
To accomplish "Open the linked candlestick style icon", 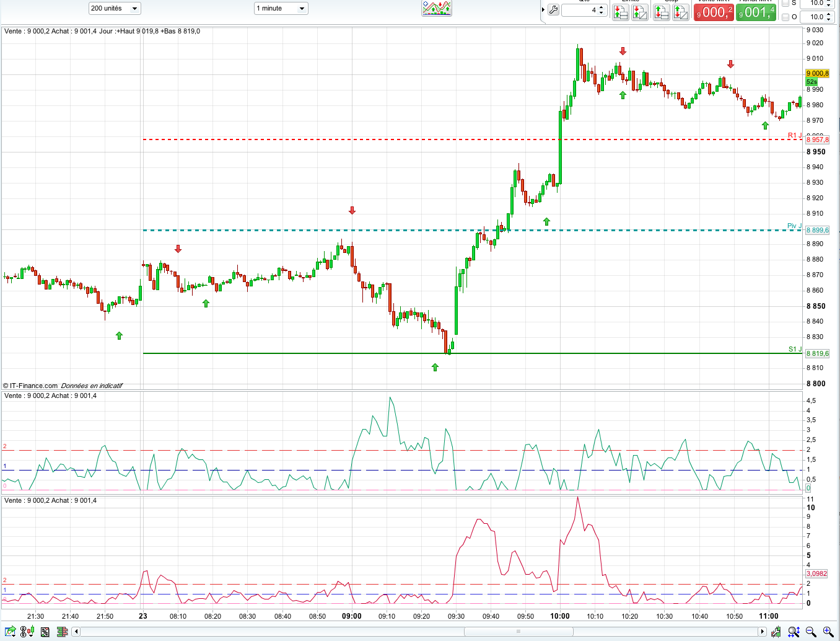I will [x=27, y=632].
